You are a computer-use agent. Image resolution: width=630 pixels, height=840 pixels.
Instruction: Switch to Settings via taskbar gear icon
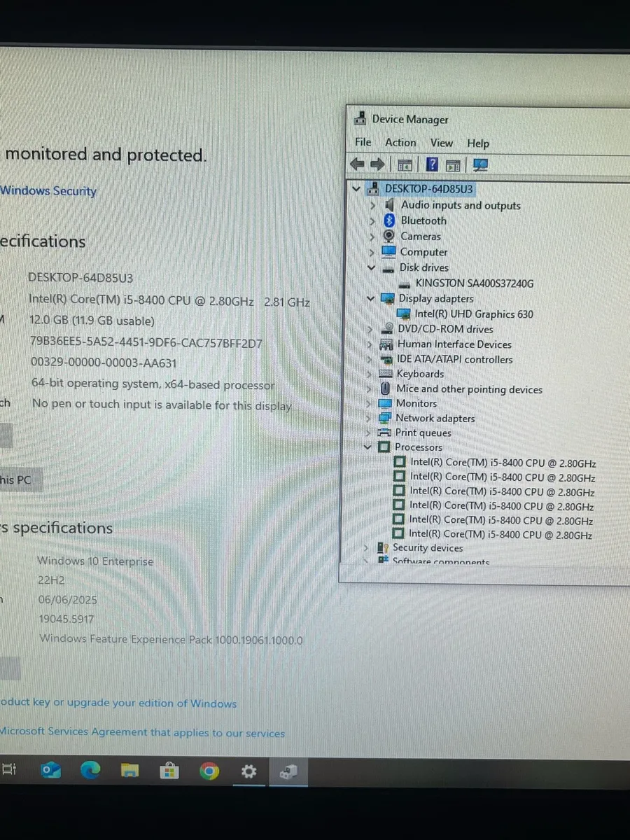(x=248, y=771)
